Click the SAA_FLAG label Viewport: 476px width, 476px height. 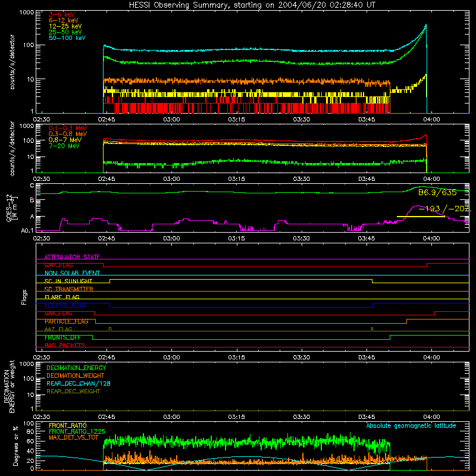[58, 314]
